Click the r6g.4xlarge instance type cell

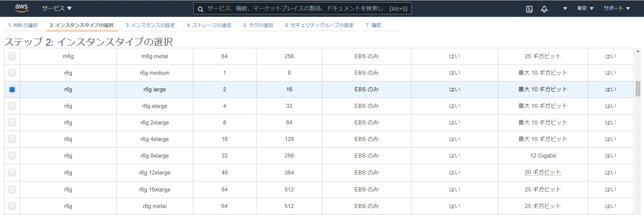(155, 139)
